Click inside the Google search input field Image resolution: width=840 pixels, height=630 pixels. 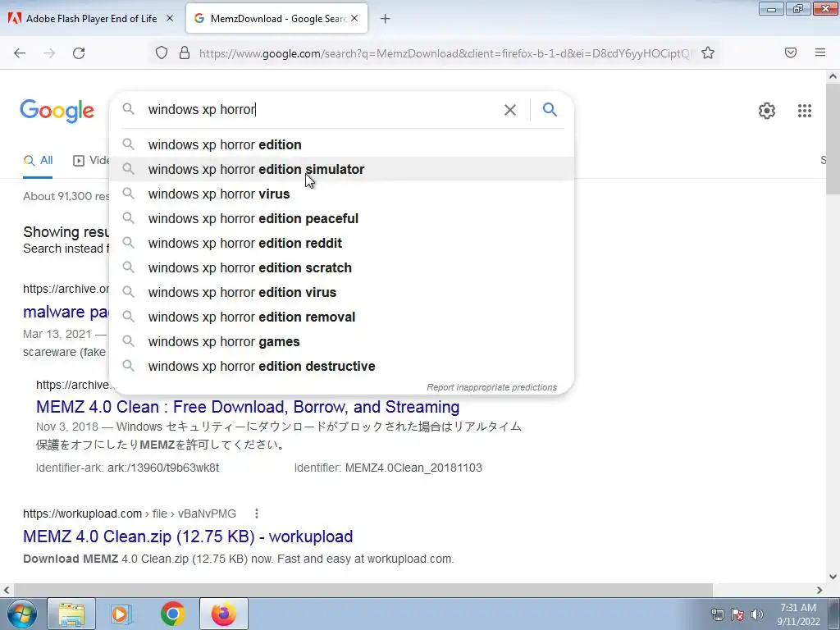click(322, 110)
